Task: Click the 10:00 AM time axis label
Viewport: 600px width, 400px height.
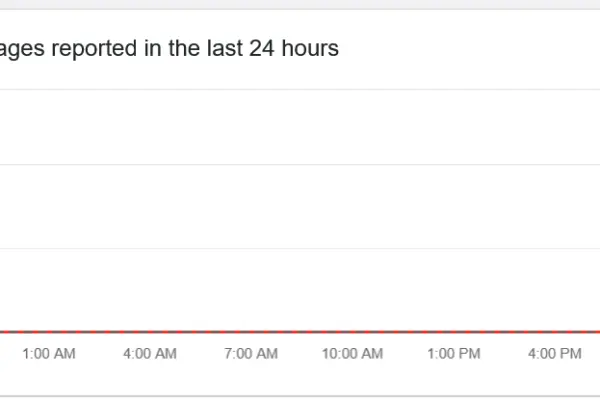Action: coord(352,354)
